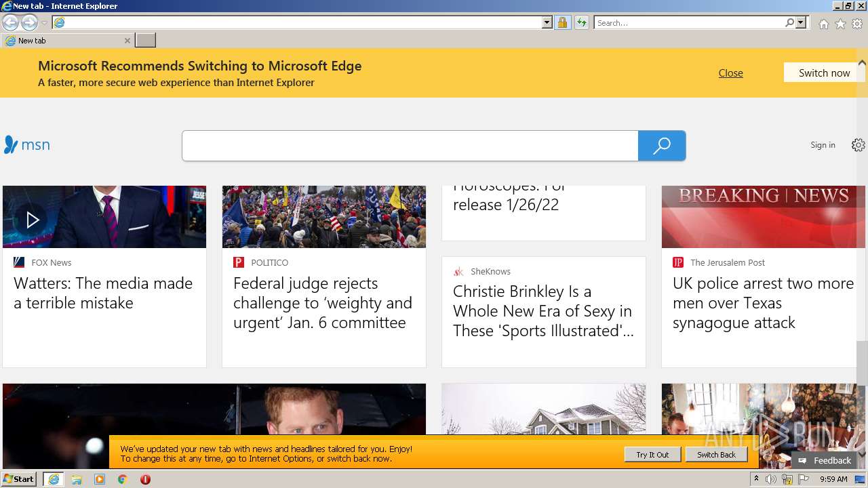Launch media player from taskbar

tap(100, 479)
